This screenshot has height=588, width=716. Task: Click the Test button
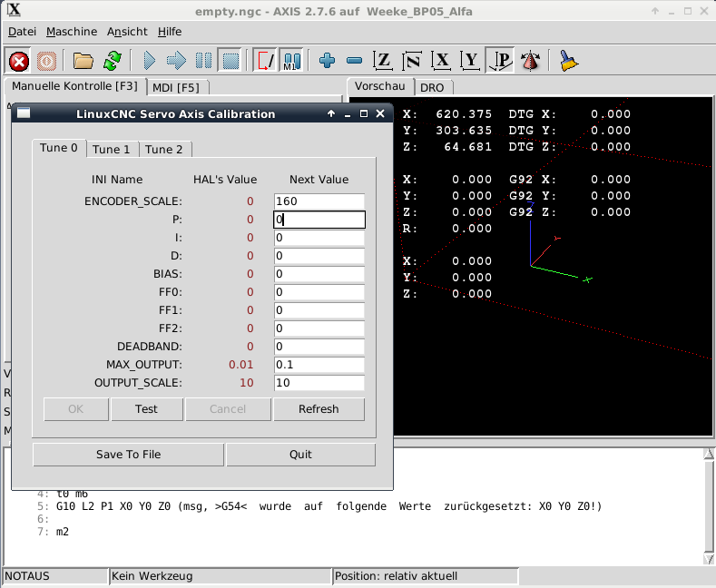(x=146, y=409)
